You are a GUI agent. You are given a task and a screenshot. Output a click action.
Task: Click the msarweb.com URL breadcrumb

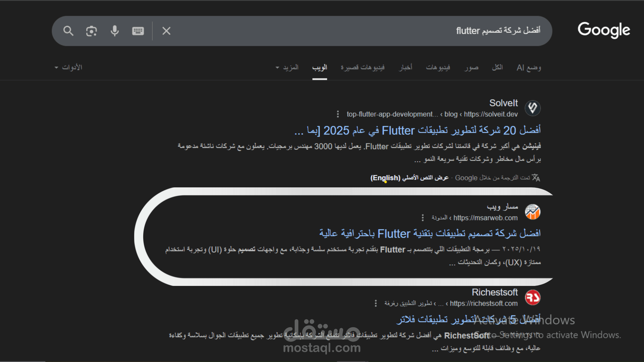click(x=475, y=218)
